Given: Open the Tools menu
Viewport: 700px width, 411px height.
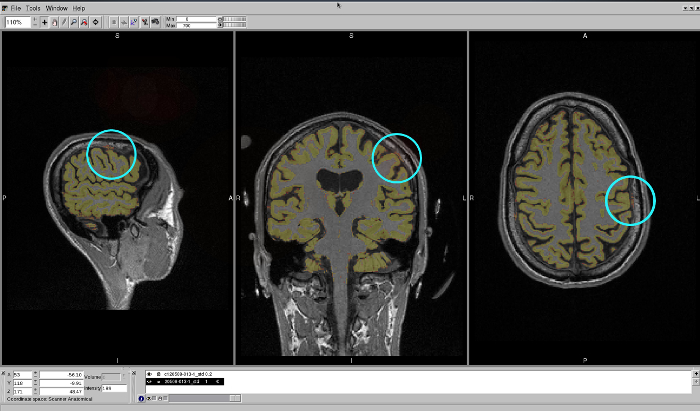Looking at the screenshot, I should [33, 8].
